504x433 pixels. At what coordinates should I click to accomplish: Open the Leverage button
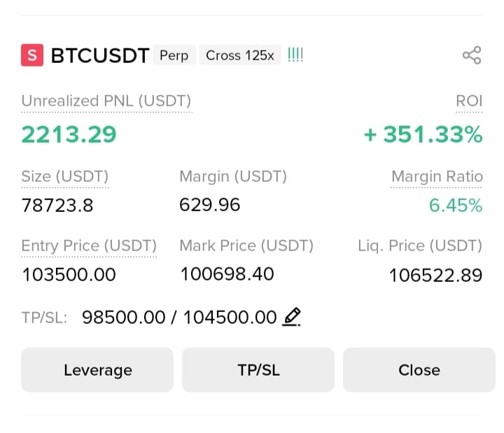97,370
